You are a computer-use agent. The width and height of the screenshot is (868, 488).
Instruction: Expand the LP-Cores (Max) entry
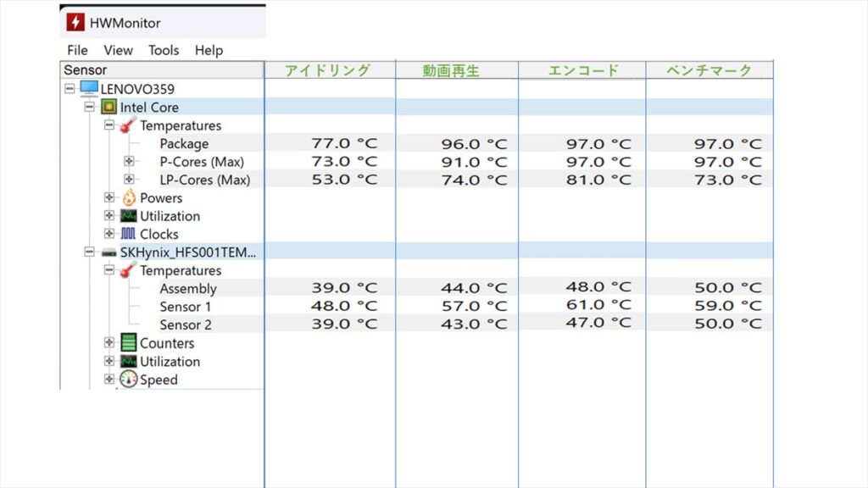click(x=129, y=180)
